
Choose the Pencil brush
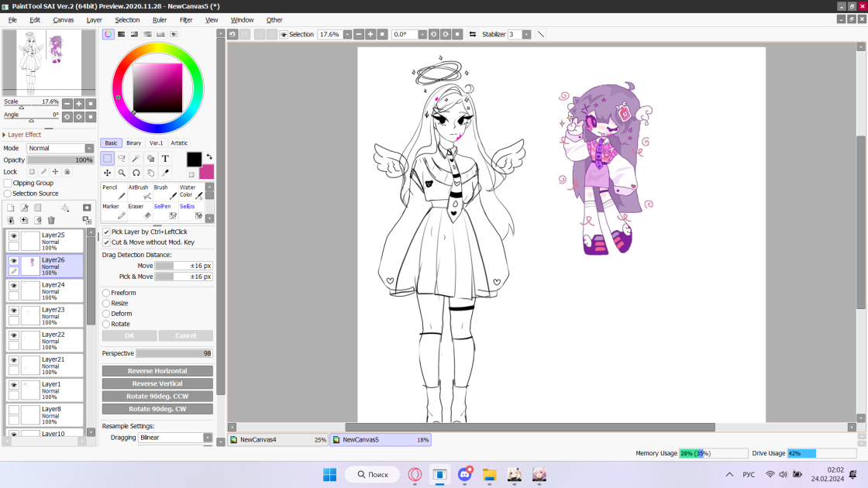(114, 191)
